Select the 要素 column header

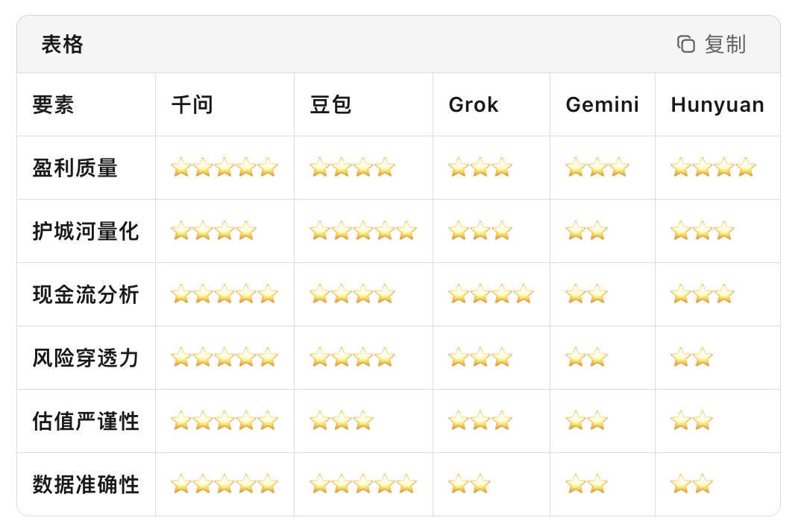(x=54, y=105)
